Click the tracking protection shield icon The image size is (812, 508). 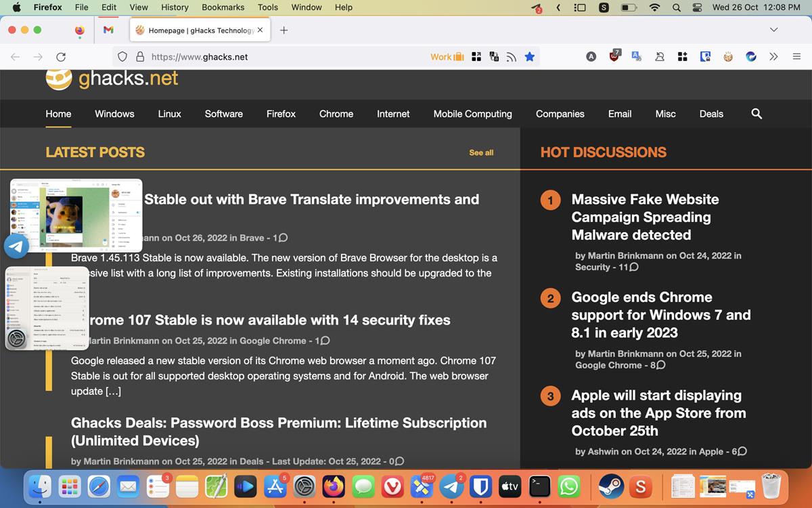tap(122, 57)
